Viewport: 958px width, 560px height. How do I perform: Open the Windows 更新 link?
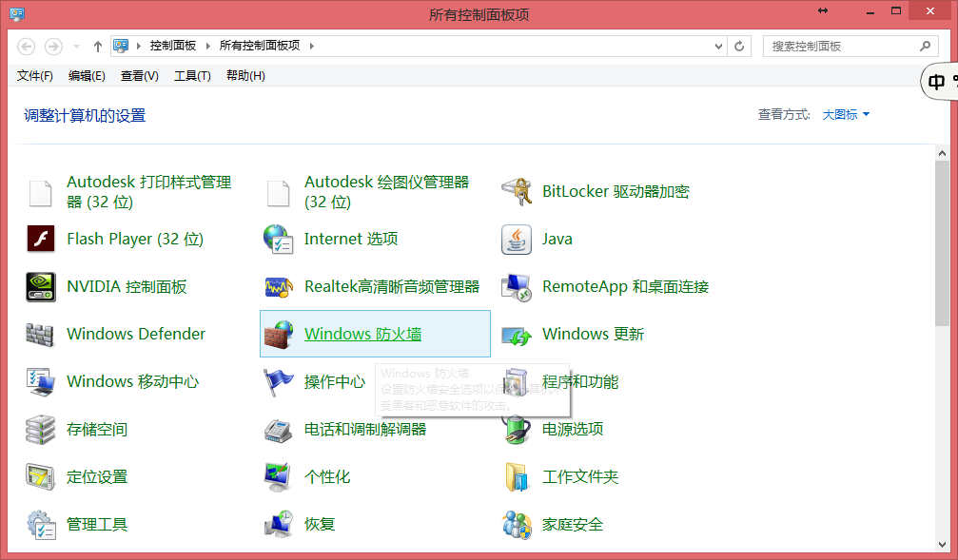coord(594,334)
